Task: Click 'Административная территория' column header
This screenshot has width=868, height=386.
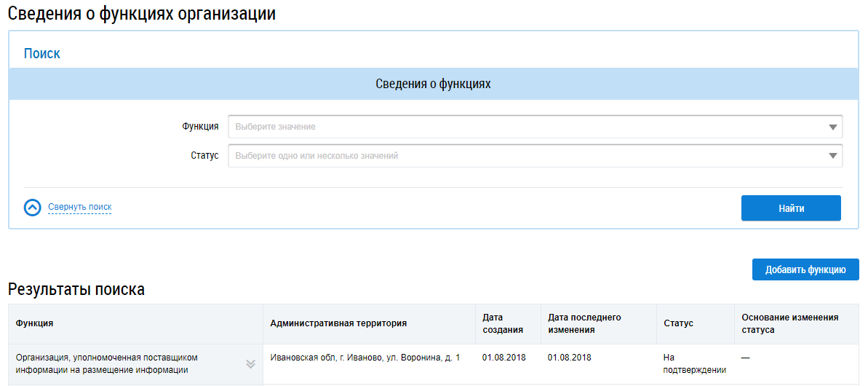Action: [x=338, y=323]
